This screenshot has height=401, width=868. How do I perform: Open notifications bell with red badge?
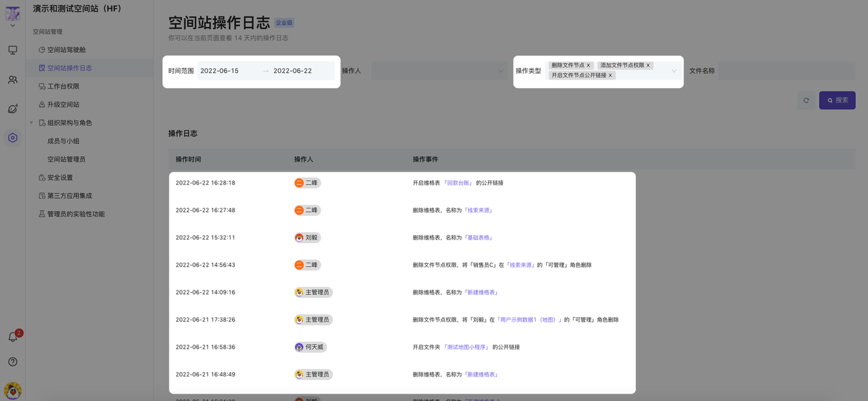(12, 337)
